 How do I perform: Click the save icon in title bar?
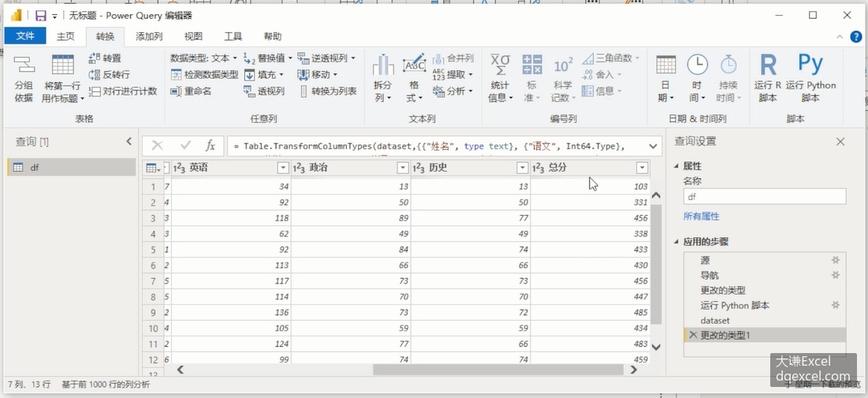tap(40, 16)
